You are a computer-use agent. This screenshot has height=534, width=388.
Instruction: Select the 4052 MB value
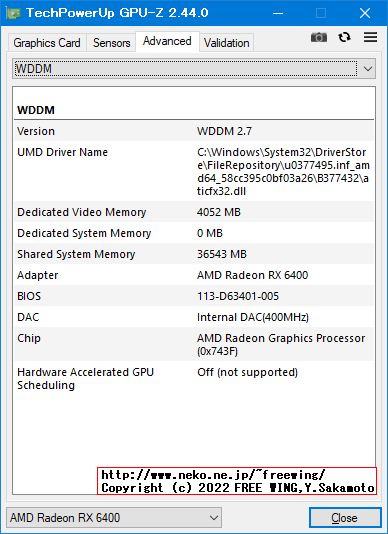tap(219, 212)
